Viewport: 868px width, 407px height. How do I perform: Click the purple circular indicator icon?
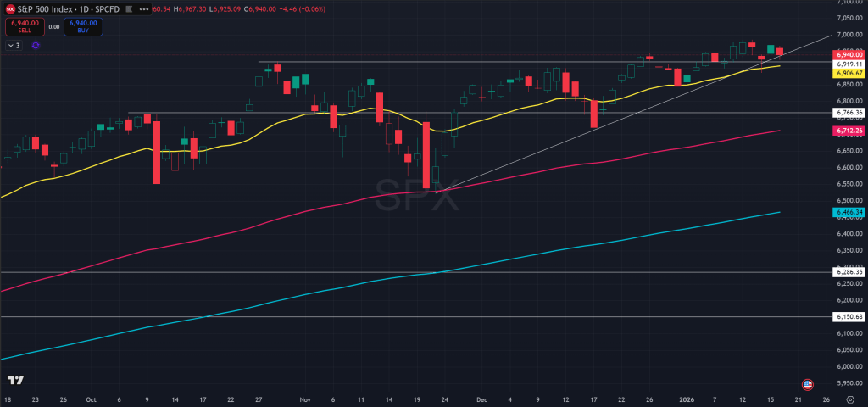36,45
